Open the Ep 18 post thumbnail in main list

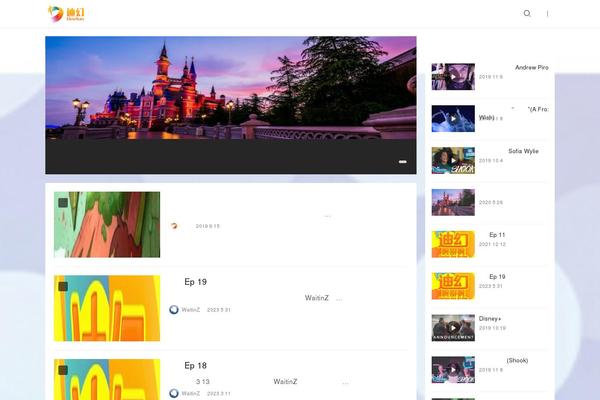tap(107, 379)
